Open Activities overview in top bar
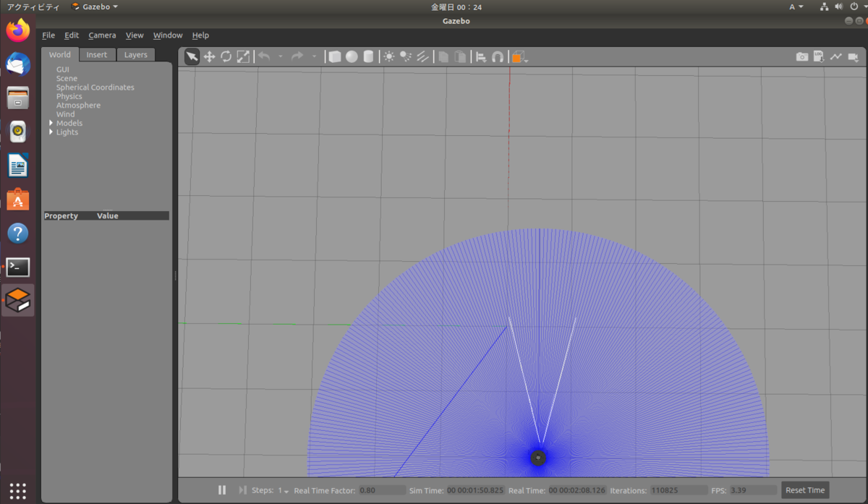 [33, 7]
